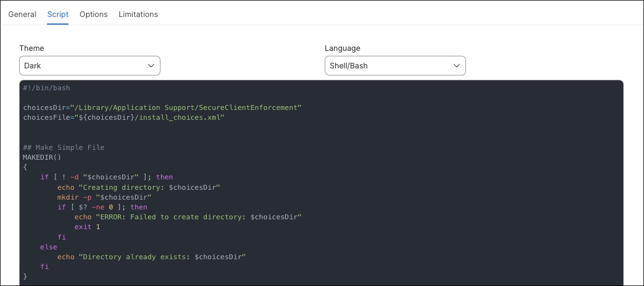Click the Theme dropdown chevron arrow
The image size is (644, 286).
coord(151,66)
